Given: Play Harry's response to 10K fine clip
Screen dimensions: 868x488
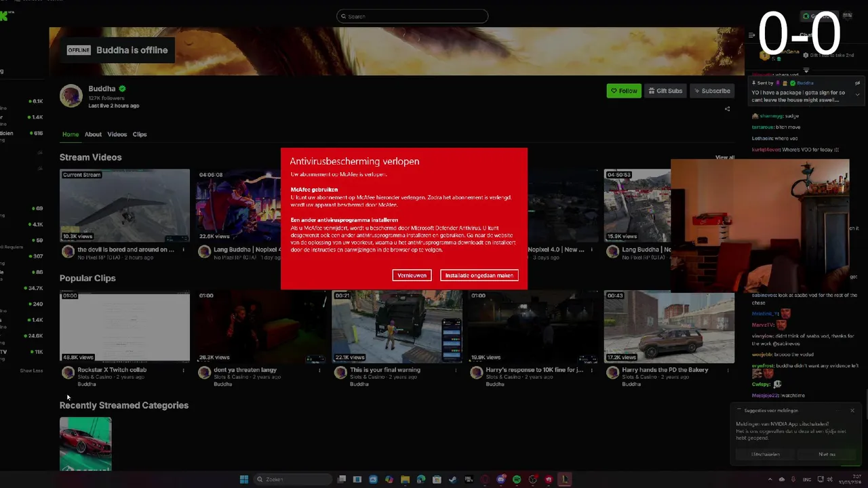Looking at the screenshot, I should click(533, 327).
